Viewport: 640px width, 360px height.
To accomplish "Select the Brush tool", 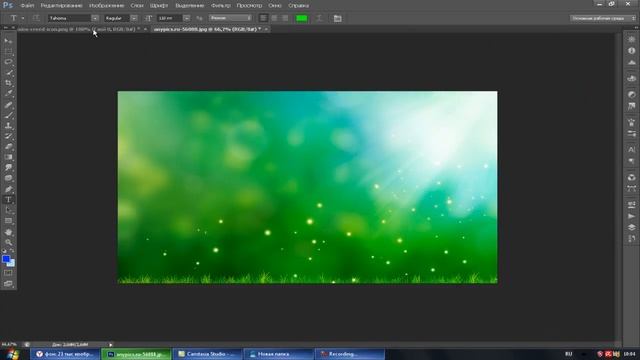I will (9, 116).
